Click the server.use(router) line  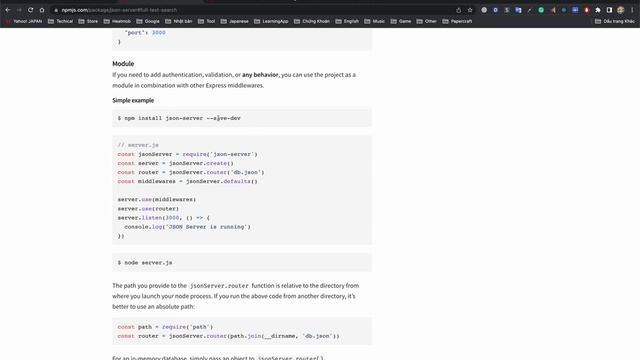(x=148, y=209)
